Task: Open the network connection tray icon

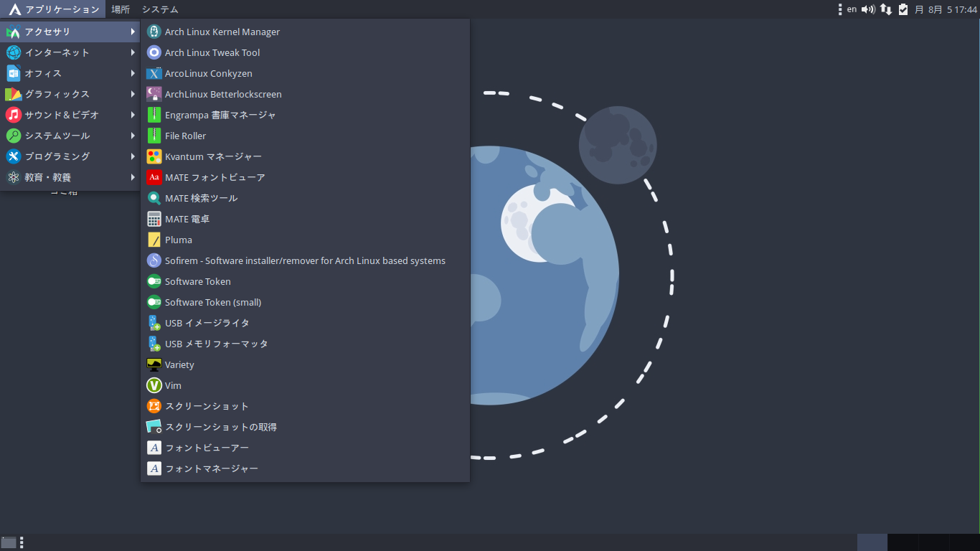Action: click(887, 9)
